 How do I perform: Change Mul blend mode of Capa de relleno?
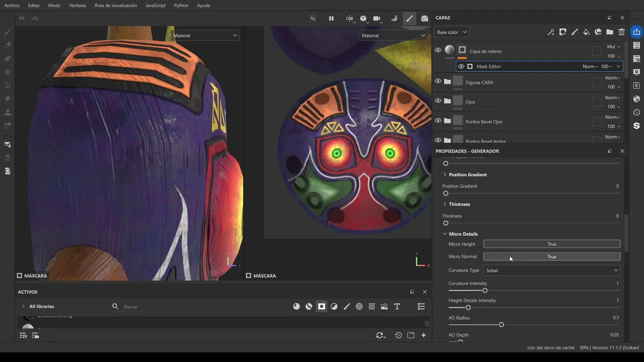coord(613,47)
